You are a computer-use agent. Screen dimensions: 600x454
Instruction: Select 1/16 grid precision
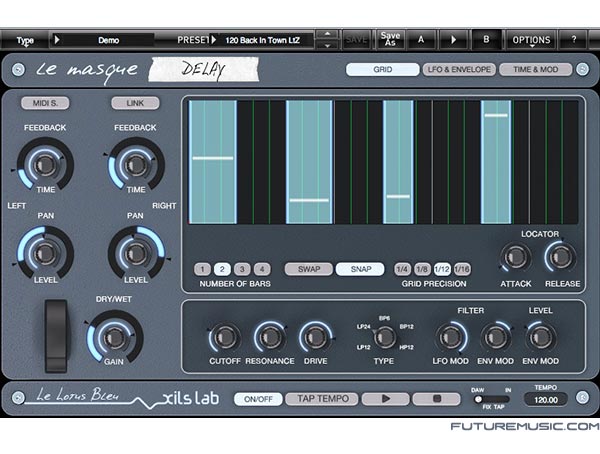click(x=462, y=269)
